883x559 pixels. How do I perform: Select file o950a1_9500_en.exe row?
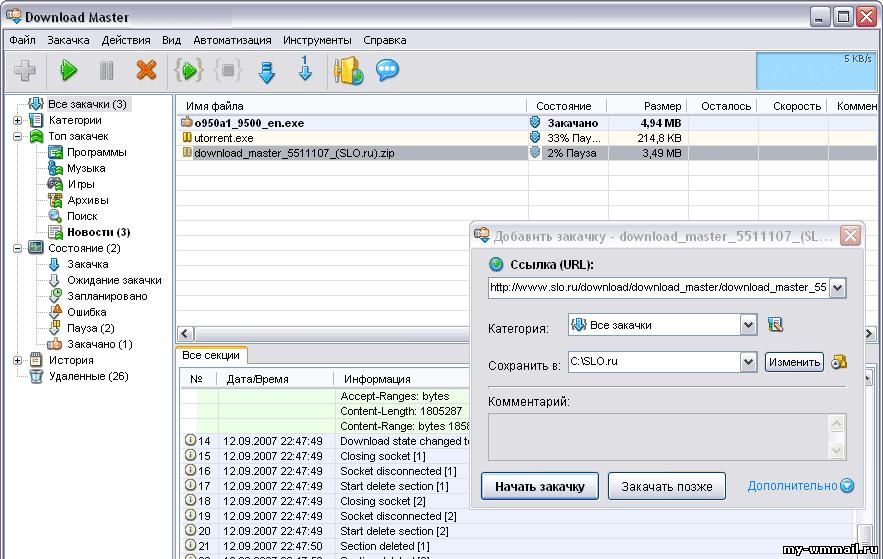[529, 123]
